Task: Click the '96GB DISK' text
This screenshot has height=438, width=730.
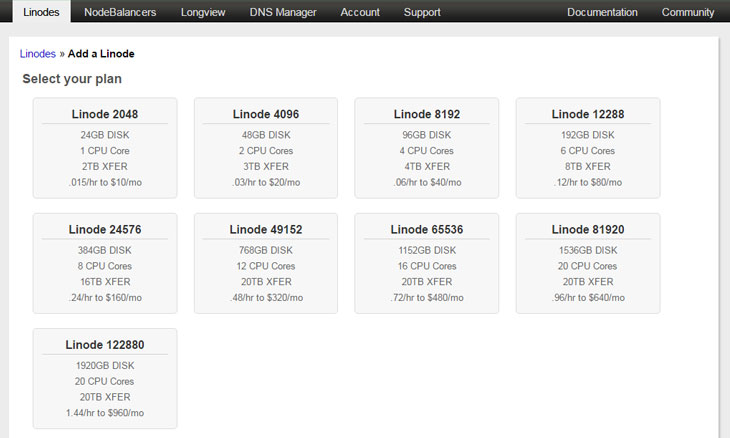Action: pos(426,135)
